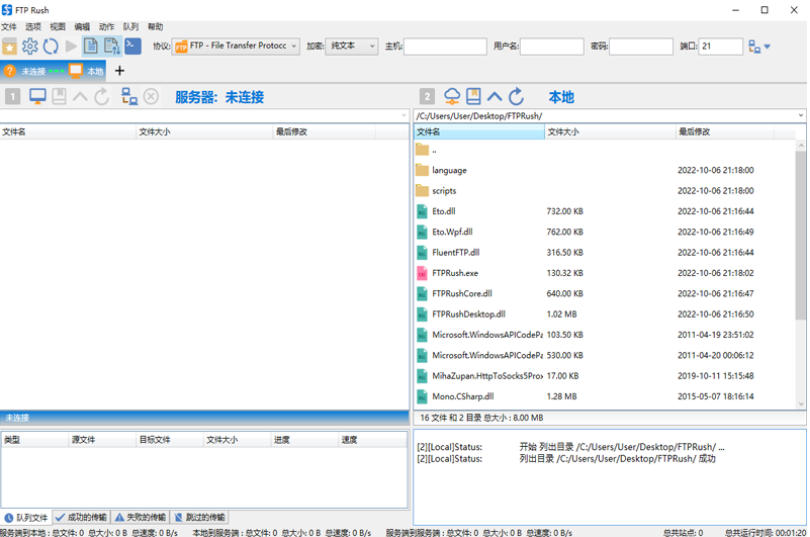Screen dimensions: 810x537
Task: Click the server computers icon in panel 1
Action: pyautogui.click(x=129, y=97)
